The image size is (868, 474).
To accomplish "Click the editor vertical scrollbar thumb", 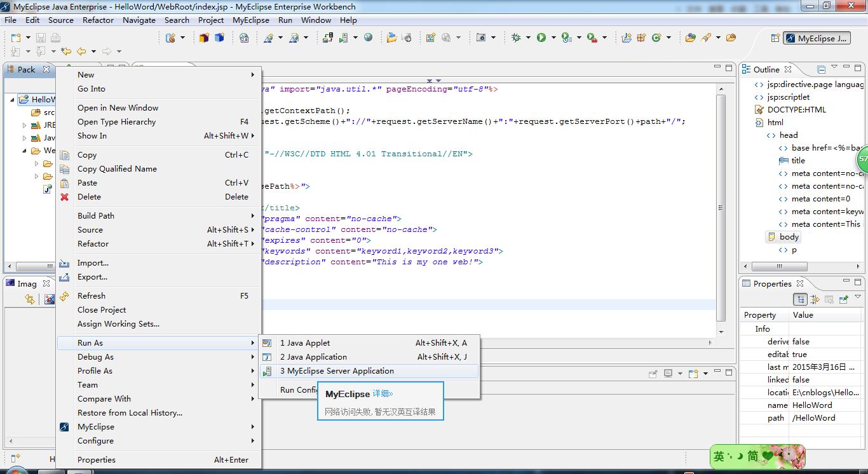I will [721, 208].
